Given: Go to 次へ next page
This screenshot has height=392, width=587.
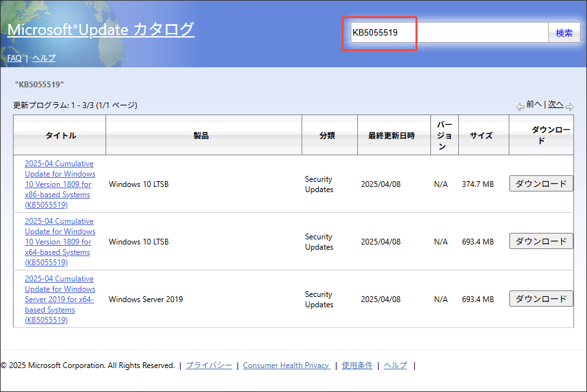Looking at the screenshot, I should pyautogui.click(x=555, y=104).
